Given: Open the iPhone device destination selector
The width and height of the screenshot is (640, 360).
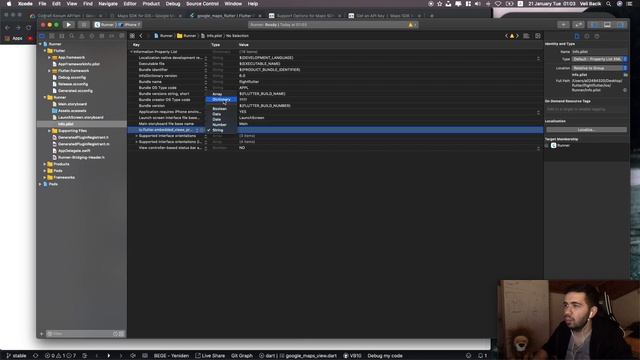Looking at the screenshot, I should (x=129, y=24).
